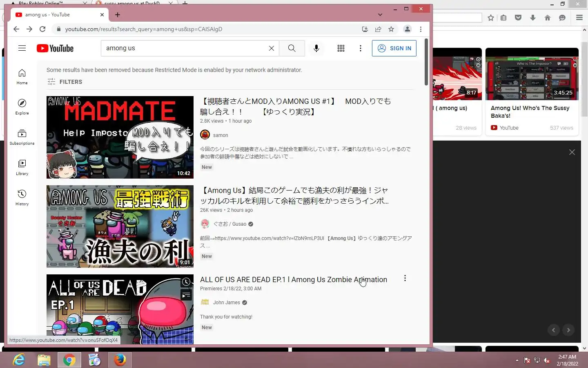This screenshot has height=368, width=588.
Task: Open options for ALL OF US ARE DEAD video
Action: click(405, 278)
